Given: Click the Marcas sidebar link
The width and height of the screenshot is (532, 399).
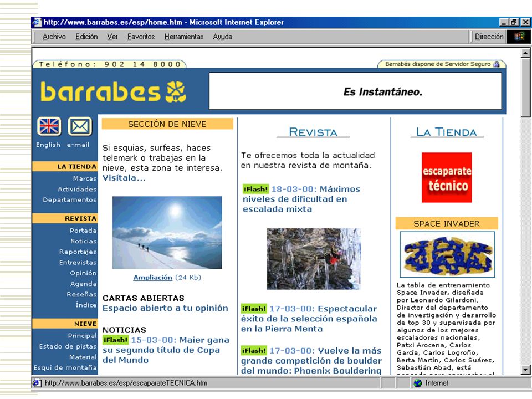Looking at the screenshot, I should [84, 178].
